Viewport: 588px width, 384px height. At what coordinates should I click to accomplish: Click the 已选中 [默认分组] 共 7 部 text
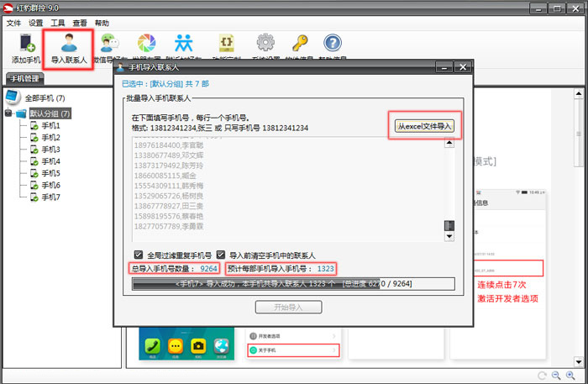(165, 84)
